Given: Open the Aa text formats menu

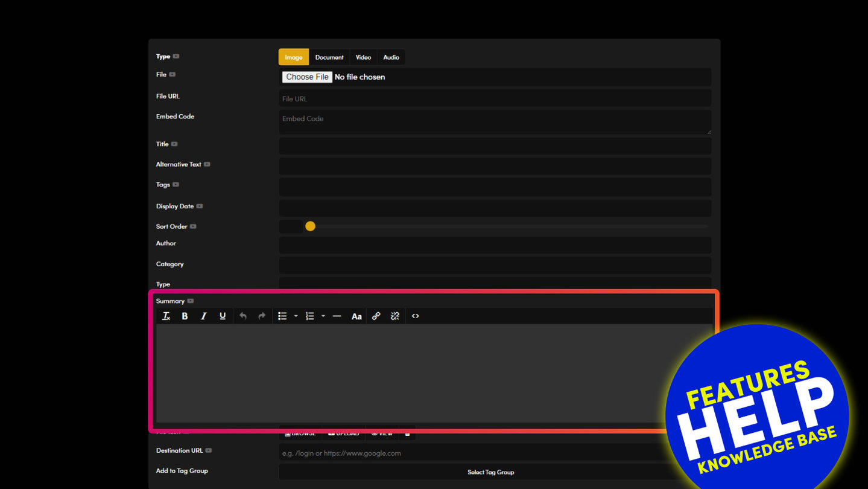Looking at the screenshot, I should (x=356, y=316).
